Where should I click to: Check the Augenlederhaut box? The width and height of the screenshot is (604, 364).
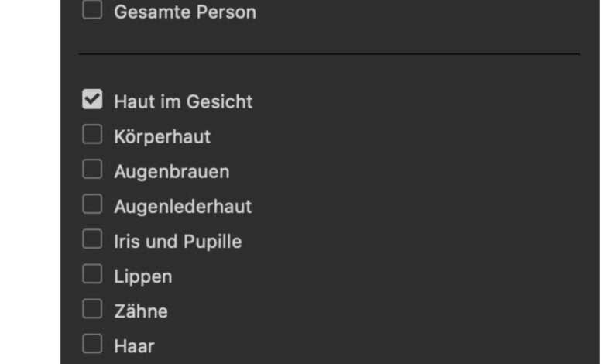92,204
